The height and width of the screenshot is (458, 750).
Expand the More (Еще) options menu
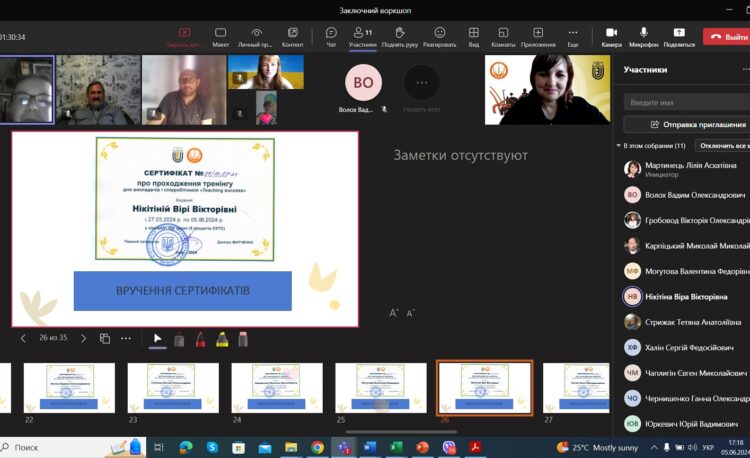pyautogui.click(x=572, y=36)
